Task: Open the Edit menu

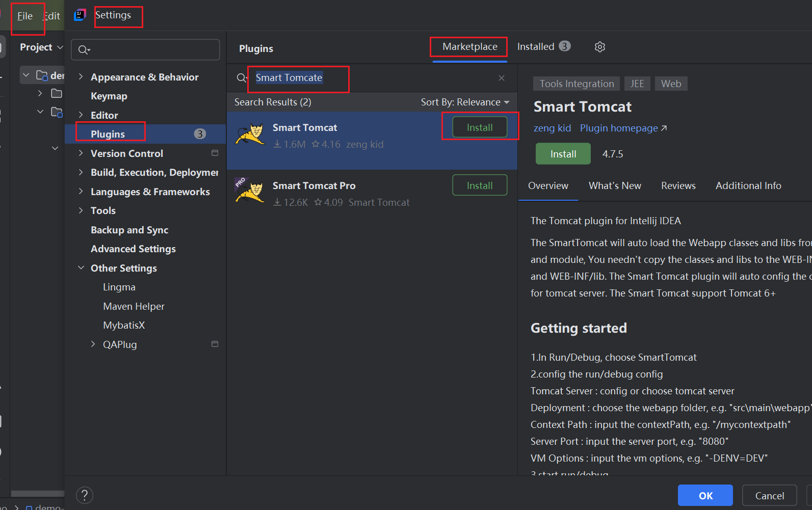Action: [51, 16]
